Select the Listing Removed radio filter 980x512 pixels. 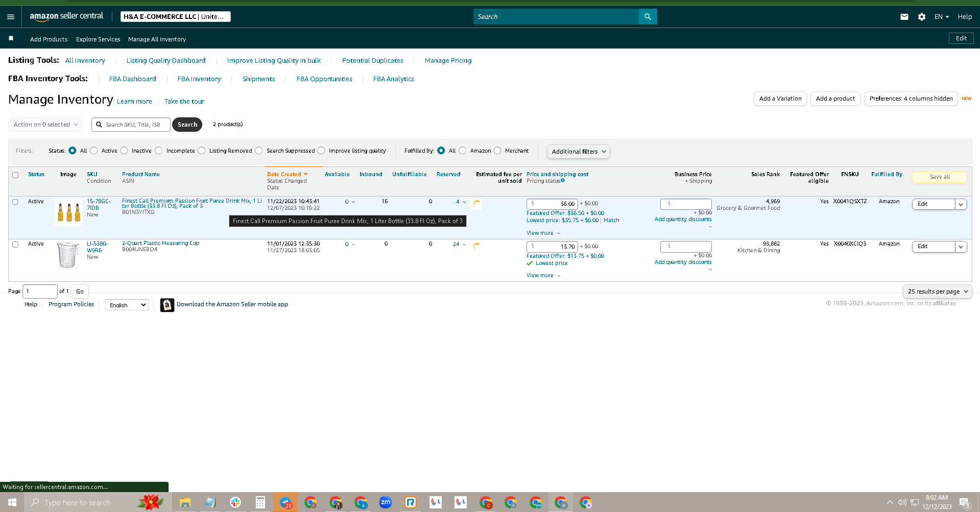point(202,151)
